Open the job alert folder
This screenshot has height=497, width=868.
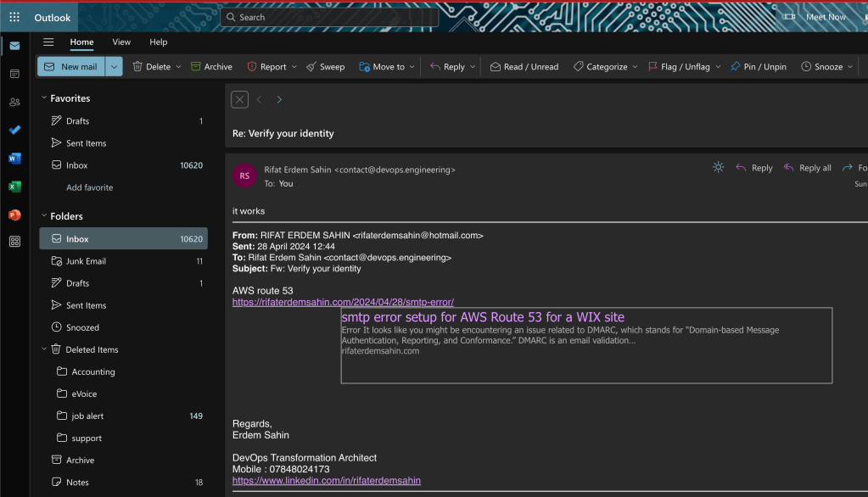click(x=123, y=416)
